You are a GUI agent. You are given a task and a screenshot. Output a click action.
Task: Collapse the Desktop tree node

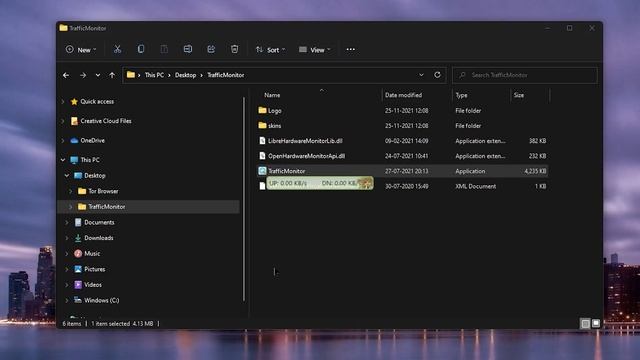(67, 175)
